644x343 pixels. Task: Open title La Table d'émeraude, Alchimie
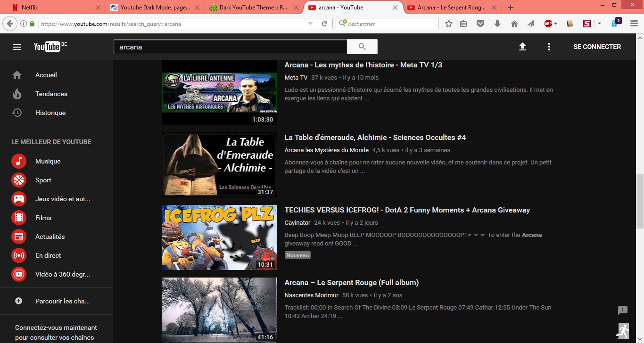pyautogui.click(x=375, y=138)
